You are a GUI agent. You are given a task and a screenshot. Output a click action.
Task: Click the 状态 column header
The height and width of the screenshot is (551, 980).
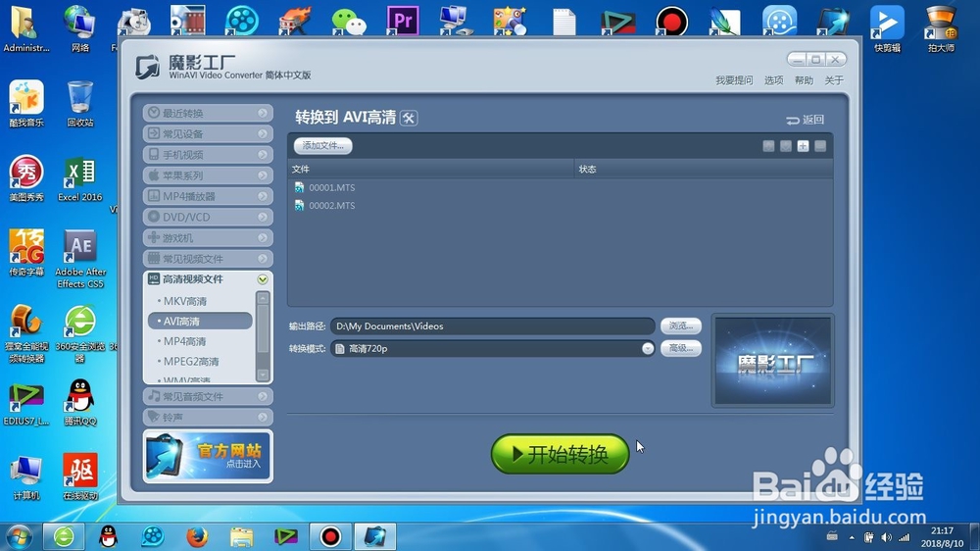click(x=704, y=169)
